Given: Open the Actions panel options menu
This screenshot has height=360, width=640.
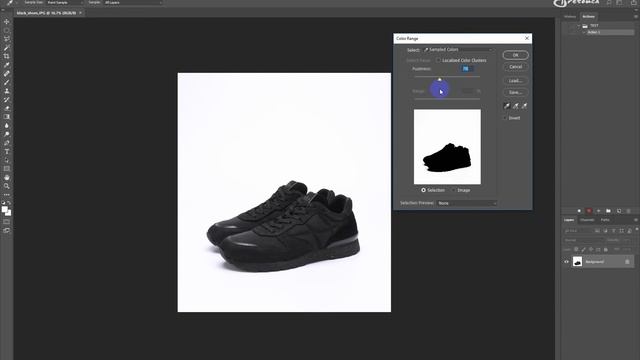Looking at the screenshot, I should [x=636, y=17].
